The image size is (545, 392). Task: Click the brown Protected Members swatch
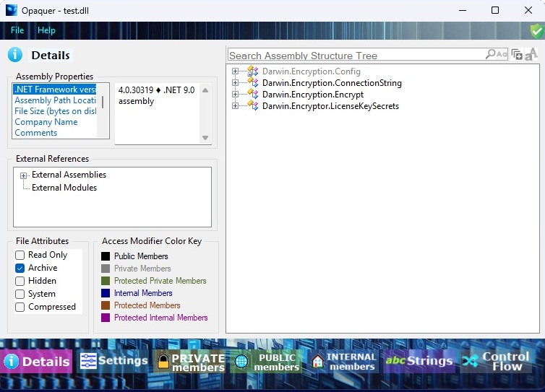click(106, 305)
